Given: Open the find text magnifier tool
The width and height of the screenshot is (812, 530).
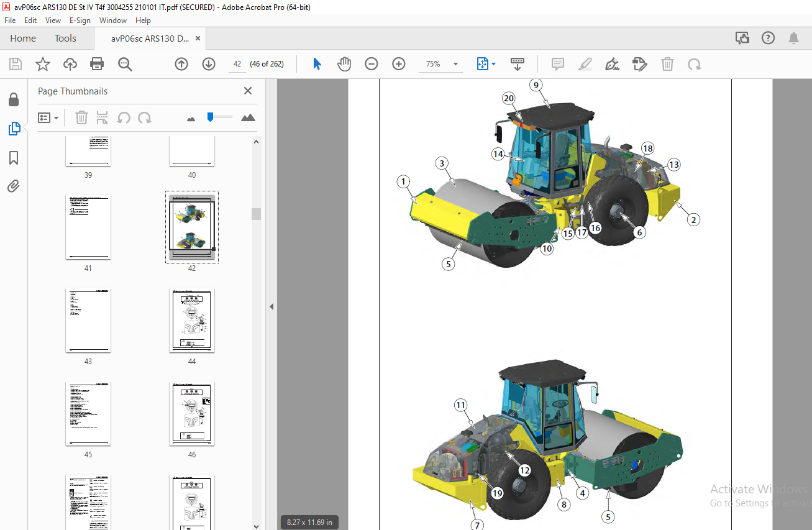Looking at the screenshot, I should point(125,64).
